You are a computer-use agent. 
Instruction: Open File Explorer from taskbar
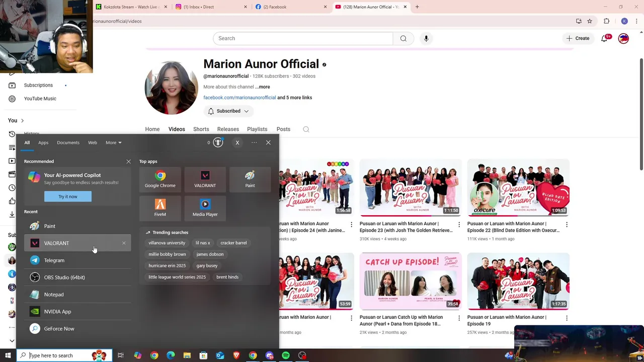[x=187, y=355]
